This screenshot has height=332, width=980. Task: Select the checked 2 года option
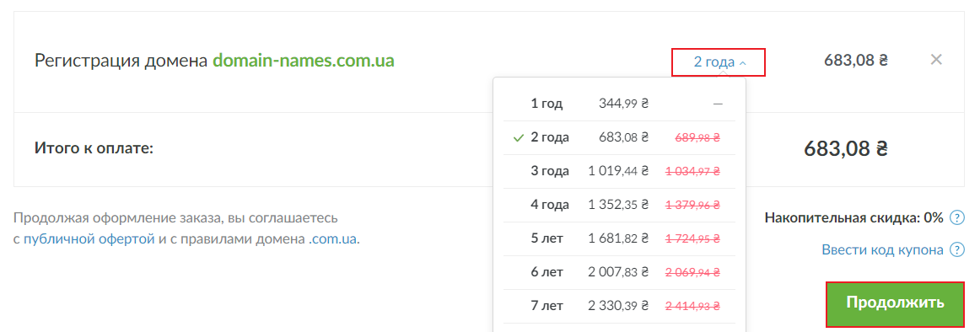[x=620, y=137]
